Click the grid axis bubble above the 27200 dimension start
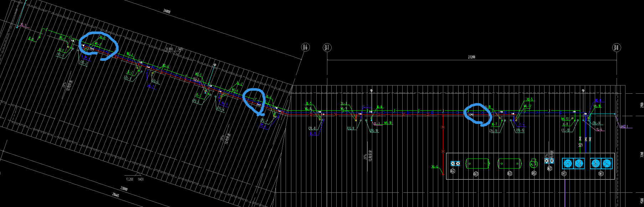Viewport: 644px width, 207px height. (327, 47)
